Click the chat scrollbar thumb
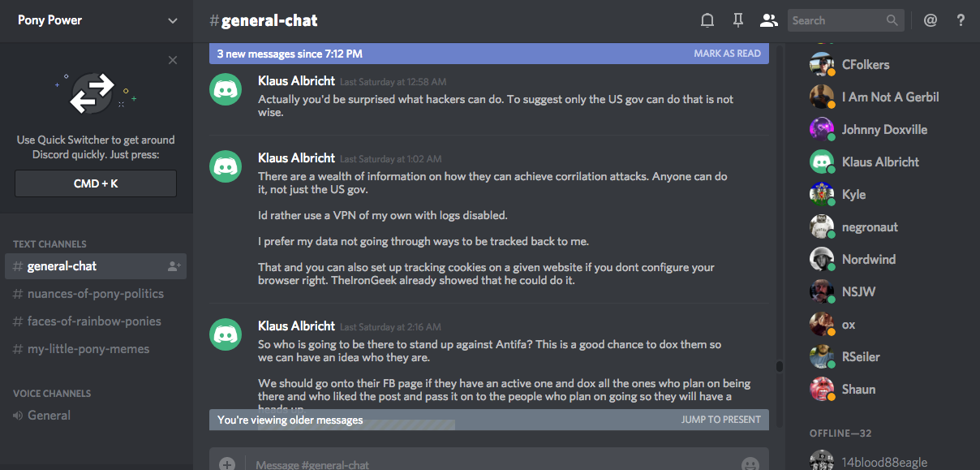This screenshot has width=980, height=470. [780, 366]
